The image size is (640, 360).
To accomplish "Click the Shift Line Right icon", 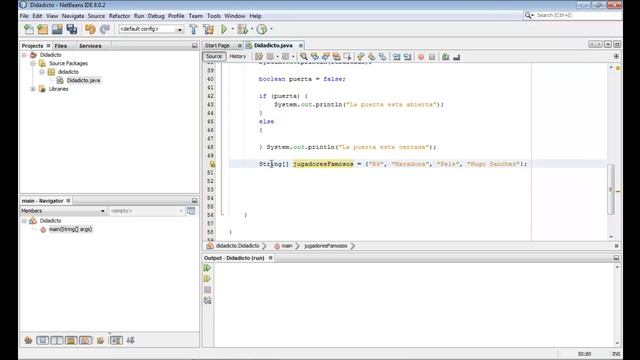I will (x=408, y=57).
